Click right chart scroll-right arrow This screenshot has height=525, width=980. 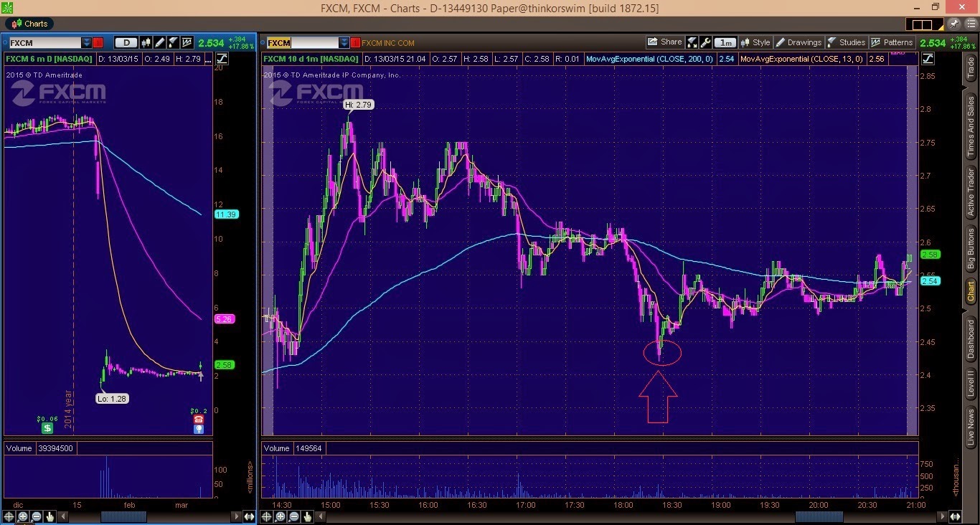tap(942, 516)
